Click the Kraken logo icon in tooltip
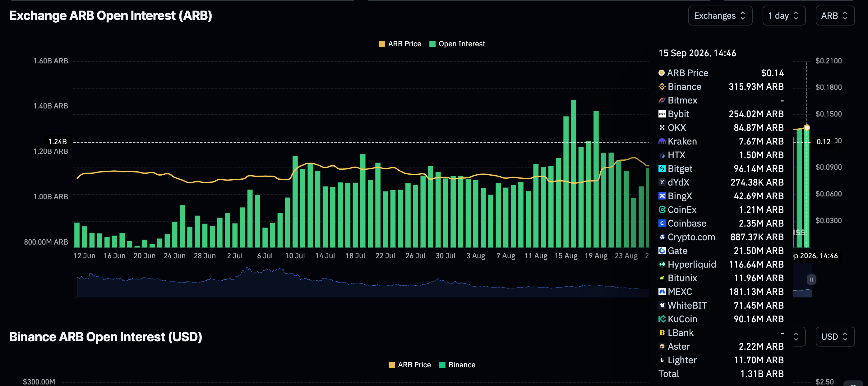Viewport: 868px width, 386px height. 662,141
